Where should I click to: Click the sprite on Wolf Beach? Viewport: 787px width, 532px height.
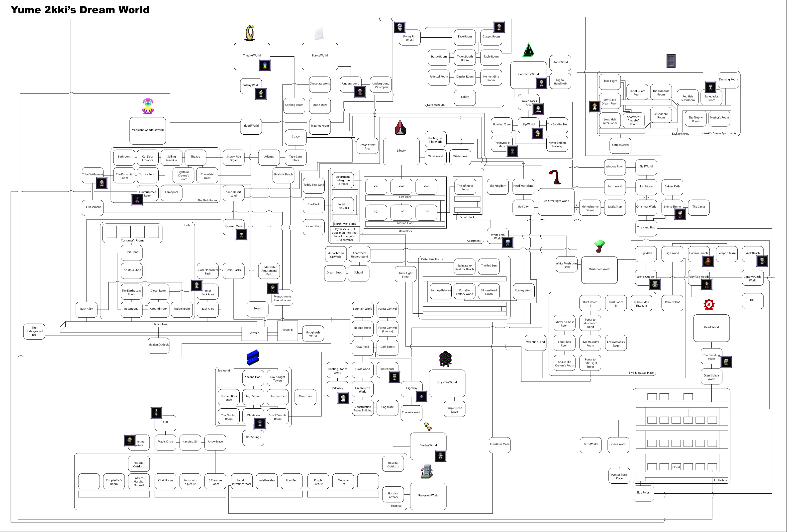coord(762,261)
